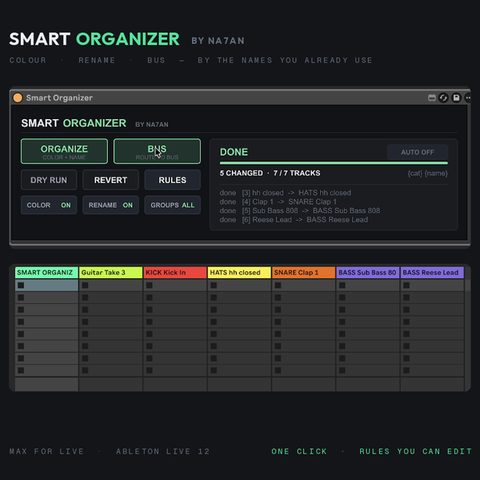Click the BUS route to bus button

pyautogui.click(x=157, y=151)
